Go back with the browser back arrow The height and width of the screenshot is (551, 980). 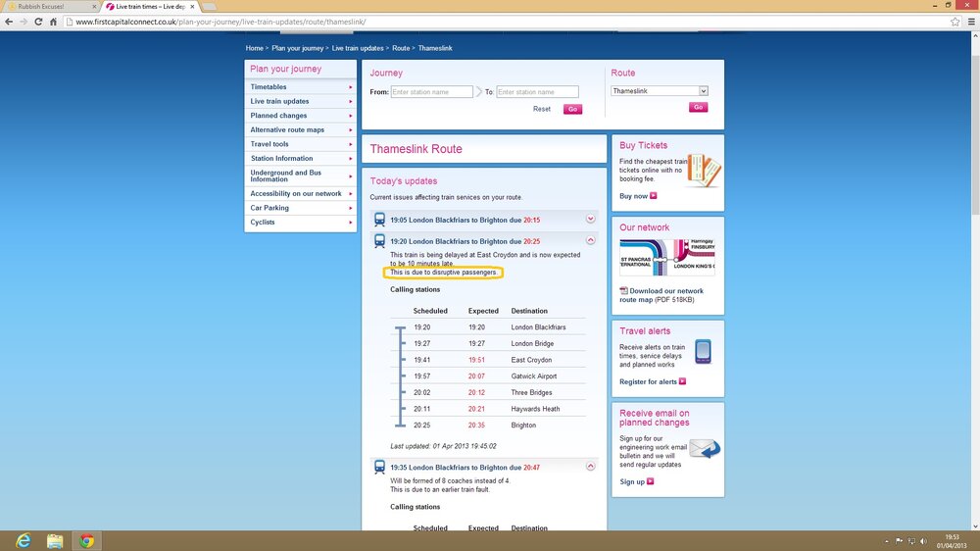[x=9, y=22]
